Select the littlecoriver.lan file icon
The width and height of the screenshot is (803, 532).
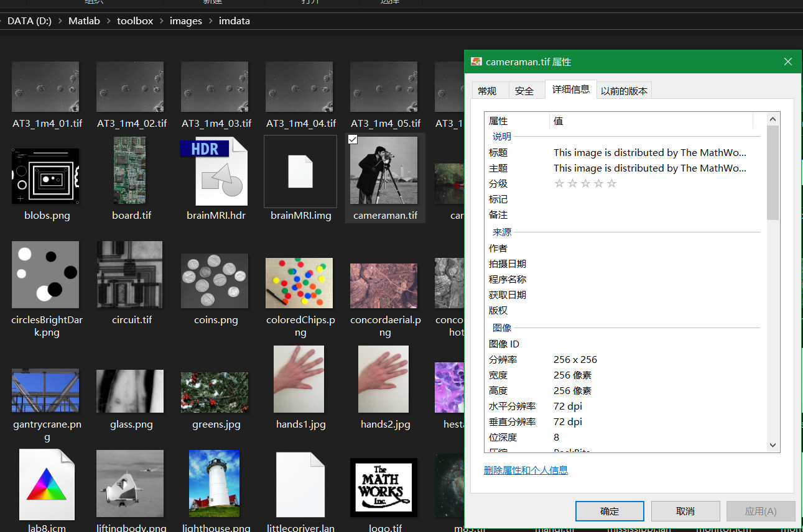coord(300,485)
